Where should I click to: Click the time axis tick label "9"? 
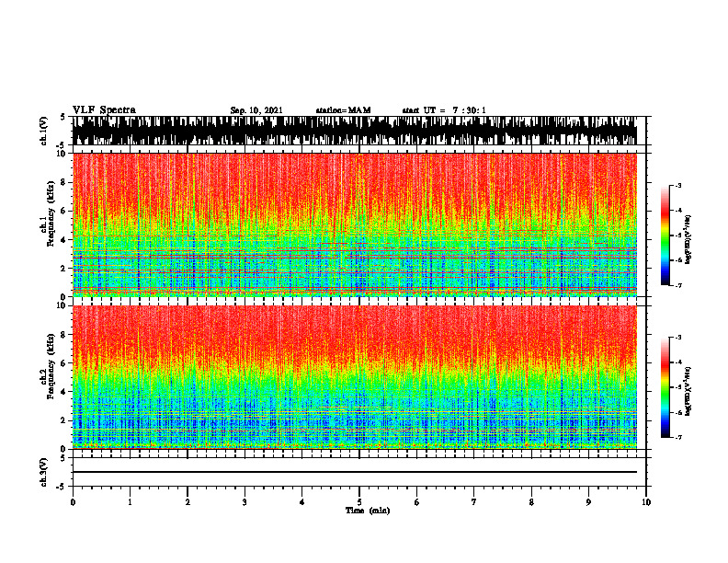coord(588,502)
